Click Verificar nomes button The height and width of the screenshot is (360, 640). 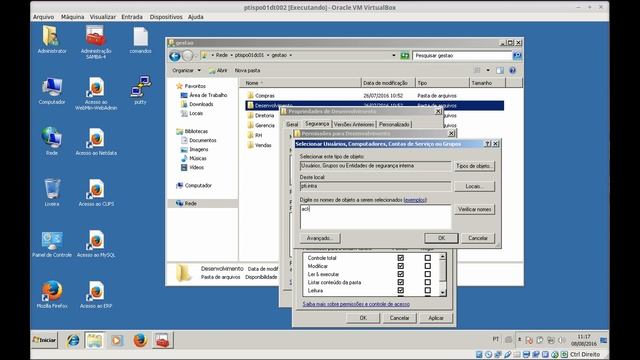(x=474, y=209)
